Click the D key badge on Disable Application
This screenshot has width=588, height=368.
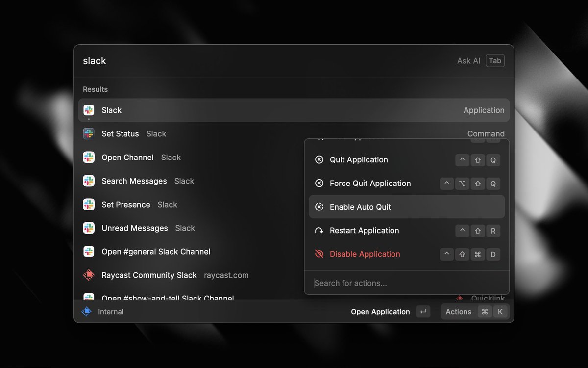click(493, 254)
